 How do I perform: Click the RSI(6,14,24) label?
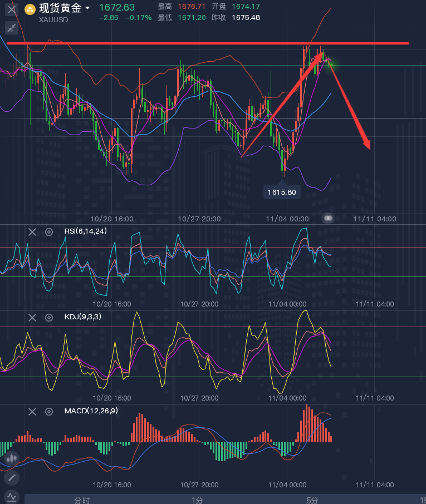point(86,231)
